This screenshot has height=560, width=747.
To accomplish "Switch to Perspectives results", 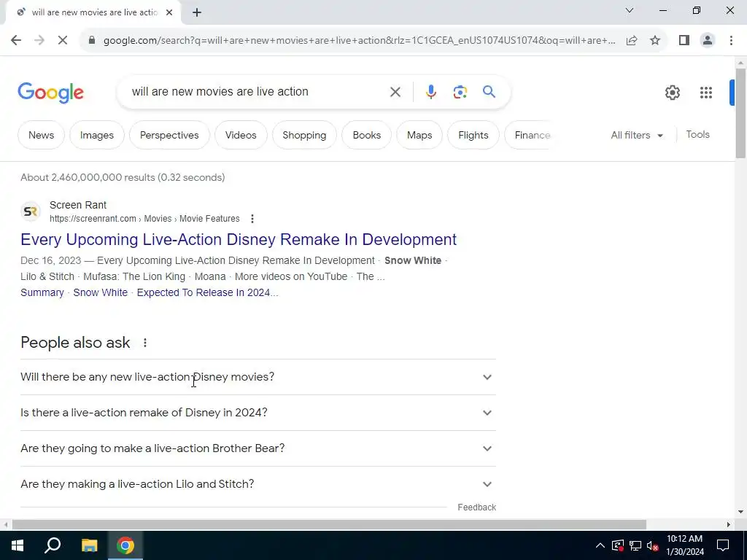I will 169,135.
